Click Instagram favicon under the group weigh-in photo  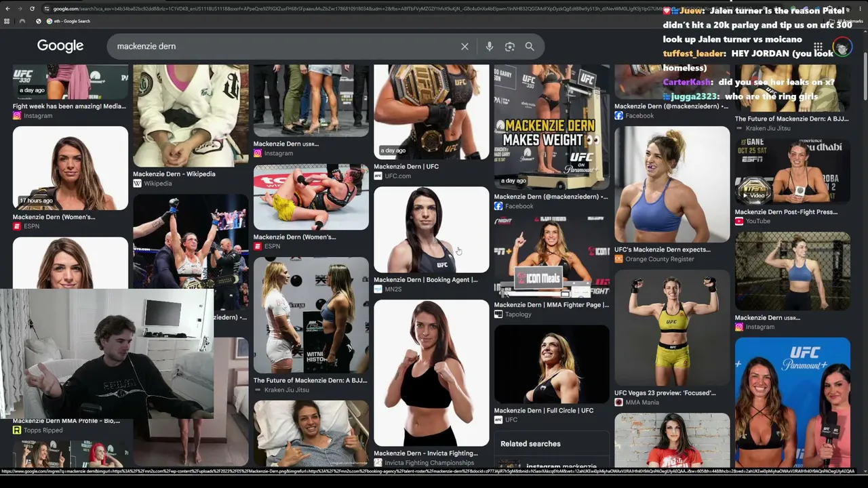(x=258, y=153)
